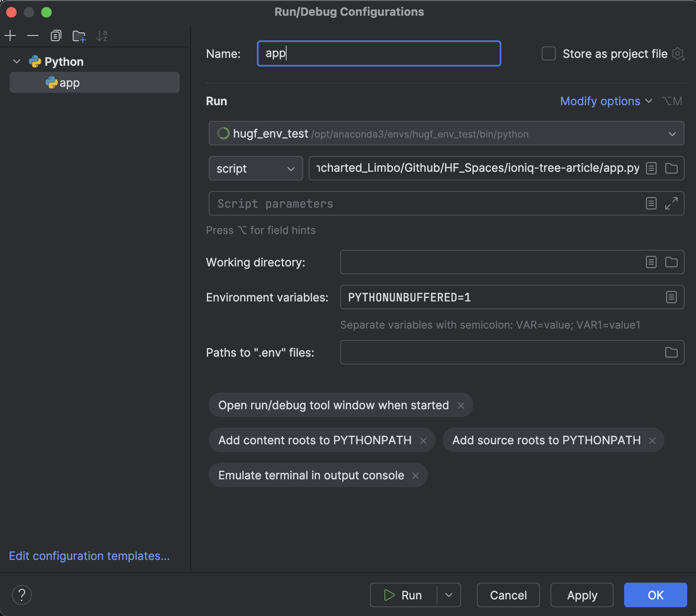Expand Script parameters field with arrows icon
The image size is (696, 616).
(671, 203)
